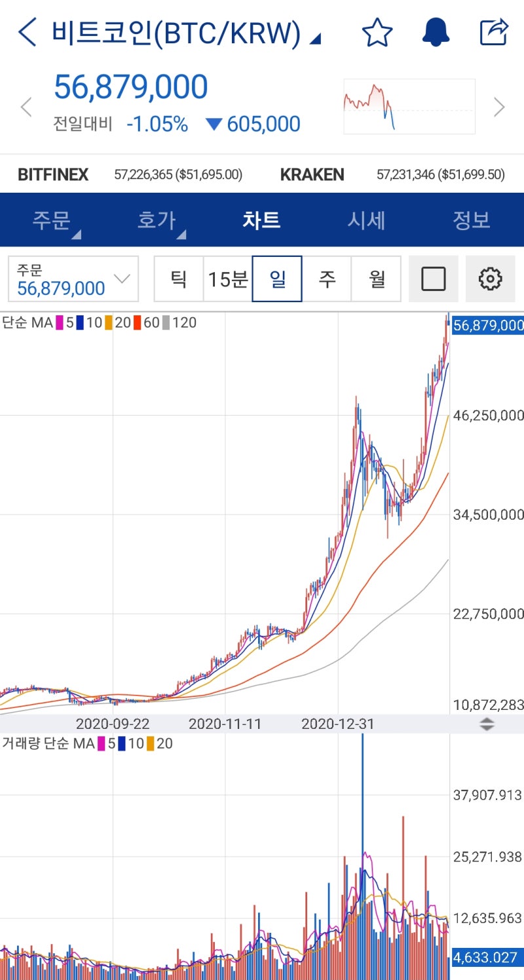Enable the 월 monthly chart view
The height and width of the screenshot is (980, 524).
377,278
